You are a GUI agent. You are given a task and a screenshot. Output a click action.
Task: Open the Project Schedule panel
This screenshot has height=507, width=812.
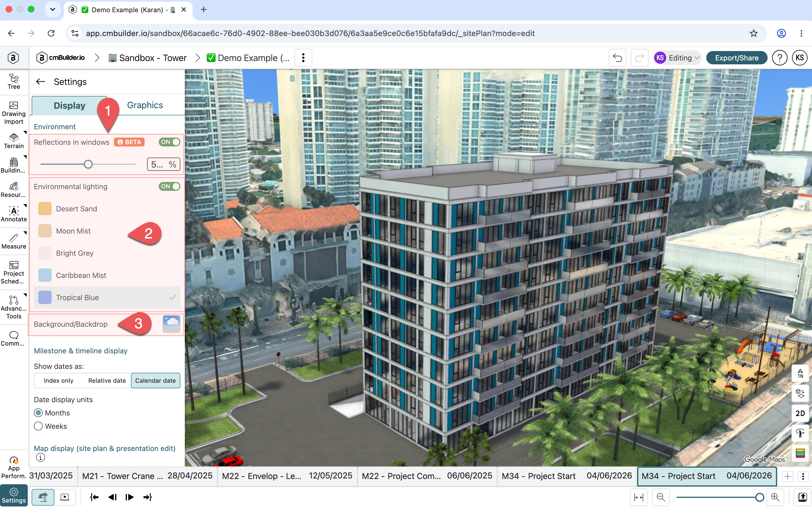(14, 273)
